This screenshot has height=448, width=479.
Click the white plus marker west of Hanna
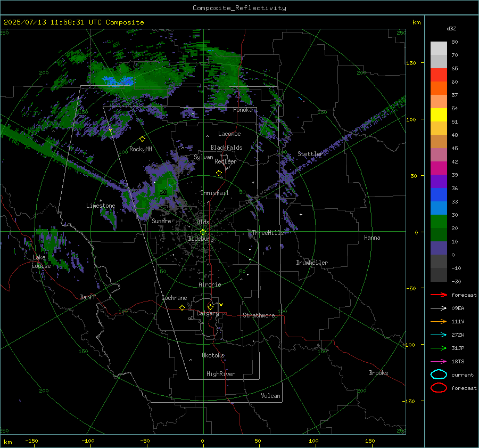[x=301, y=214]
